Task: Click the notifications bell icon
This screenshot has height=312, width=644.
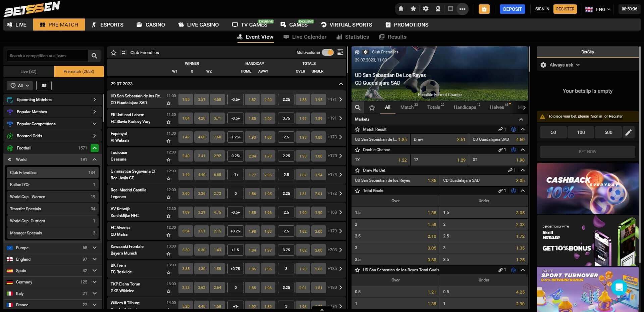Action: (401, 9)
